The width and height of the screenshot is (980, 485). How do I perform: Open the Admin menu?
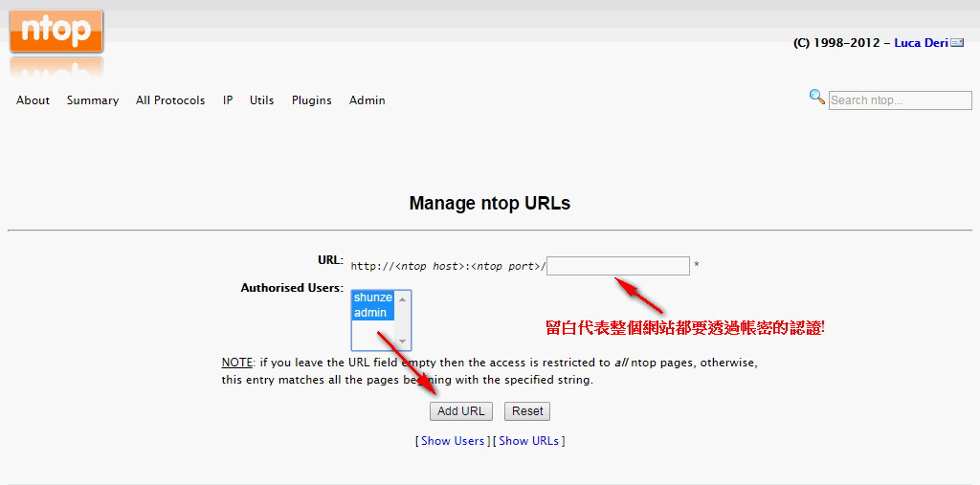tap(367, 100)
